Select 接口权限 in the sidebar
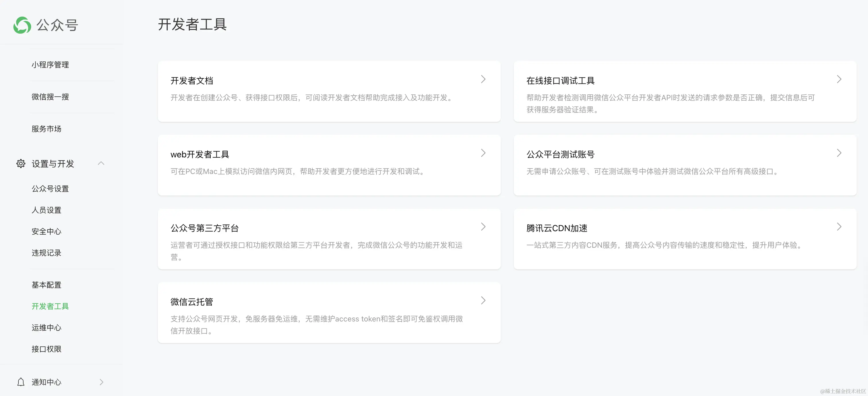Image resolution: width=868 pixels, height=396 pixels. point(46,349)
